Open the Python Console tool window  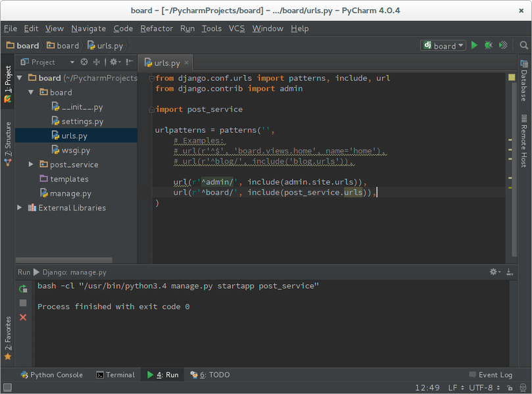(x=52, y=375)
